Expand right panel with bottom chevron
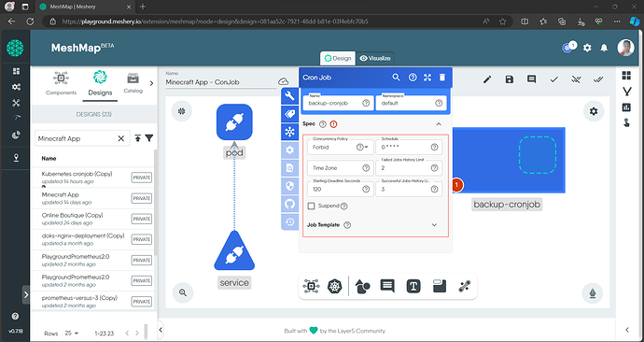The width and height of the screenshot is (644, 342). coord(627,330)
